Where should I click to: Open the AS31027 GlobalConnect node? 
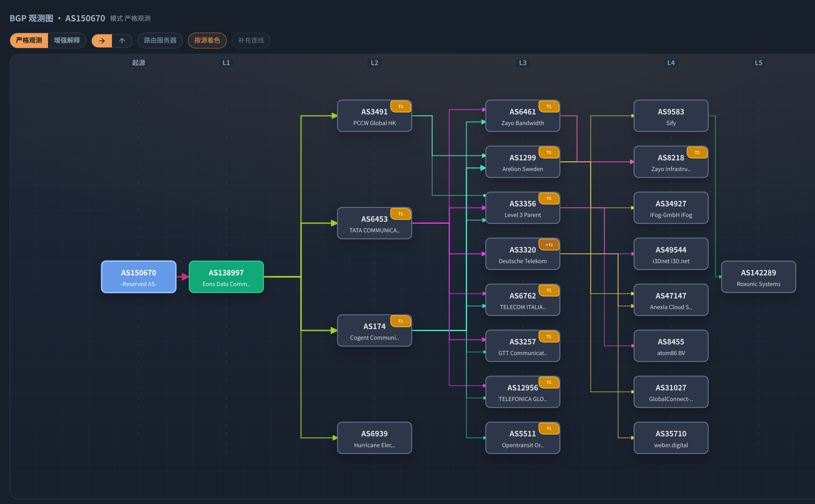671,392
